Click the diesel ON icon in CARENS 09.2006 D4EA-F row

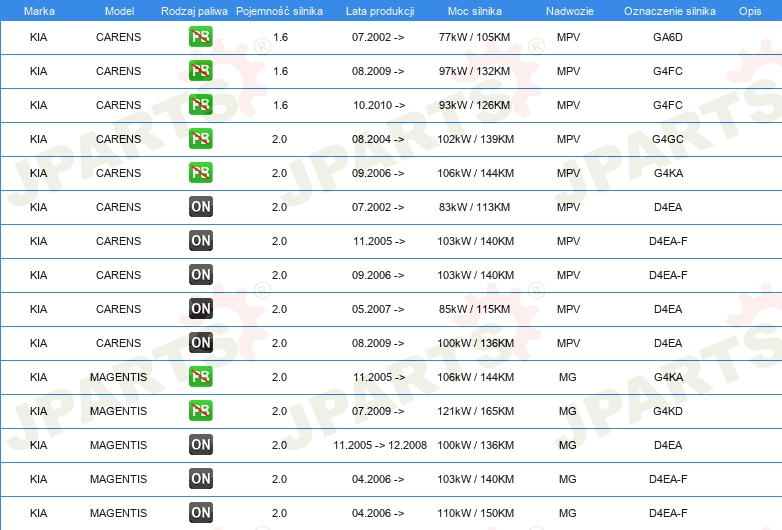(200, 275)
